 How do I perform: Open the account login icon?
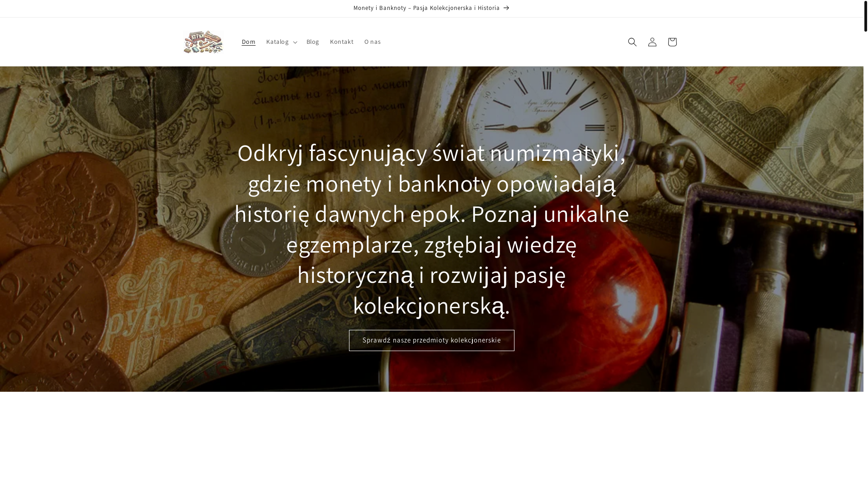[652, 42]
